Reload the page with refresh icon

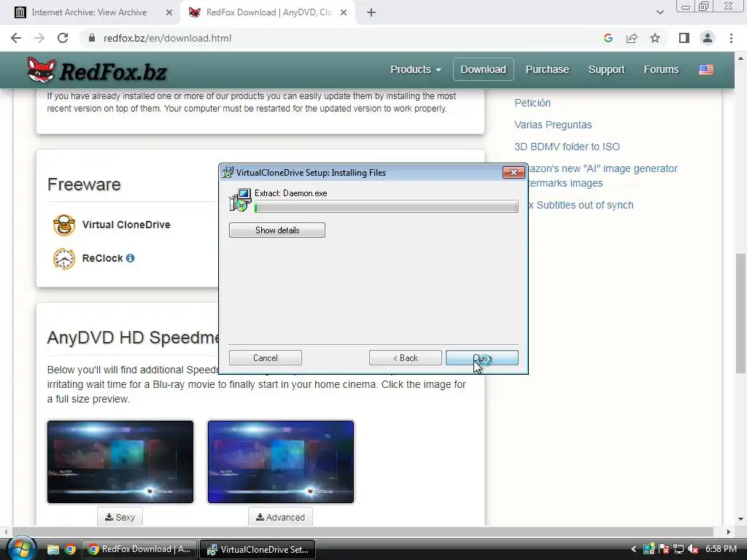pos(63,38)
